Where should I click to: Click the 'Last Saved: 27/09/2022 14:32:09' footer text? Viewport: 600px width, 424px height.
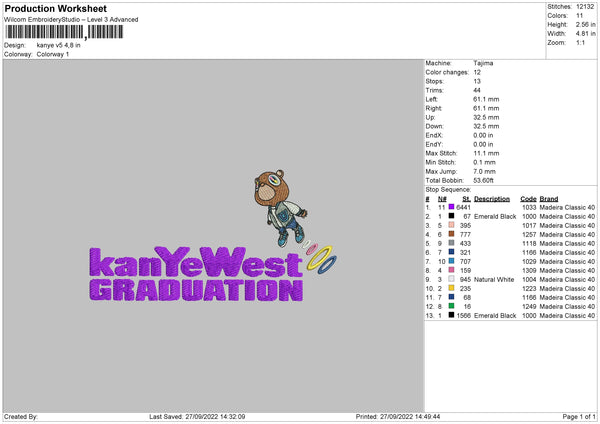pos(197,416)
